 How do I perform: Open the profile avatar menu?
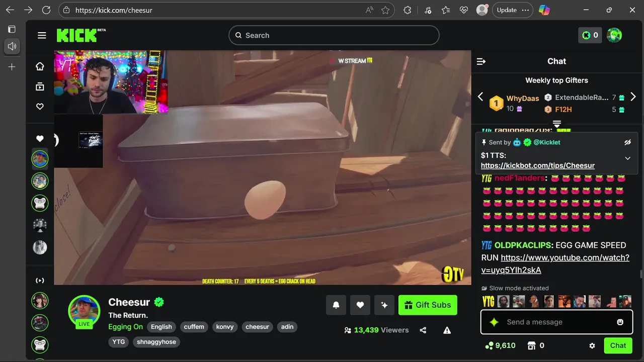click(x=614, y=35)
